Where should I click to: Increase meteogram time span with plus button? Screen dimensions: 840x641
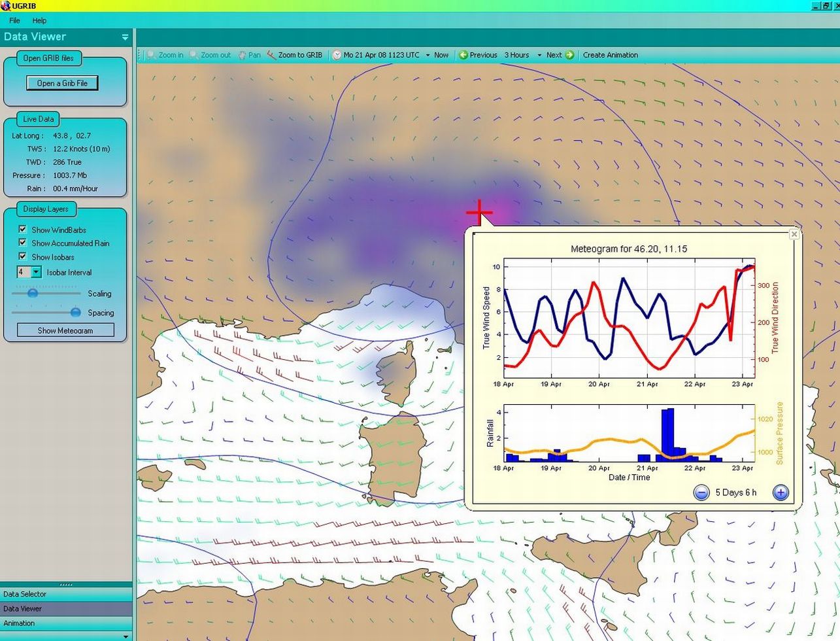pos(781,493)
